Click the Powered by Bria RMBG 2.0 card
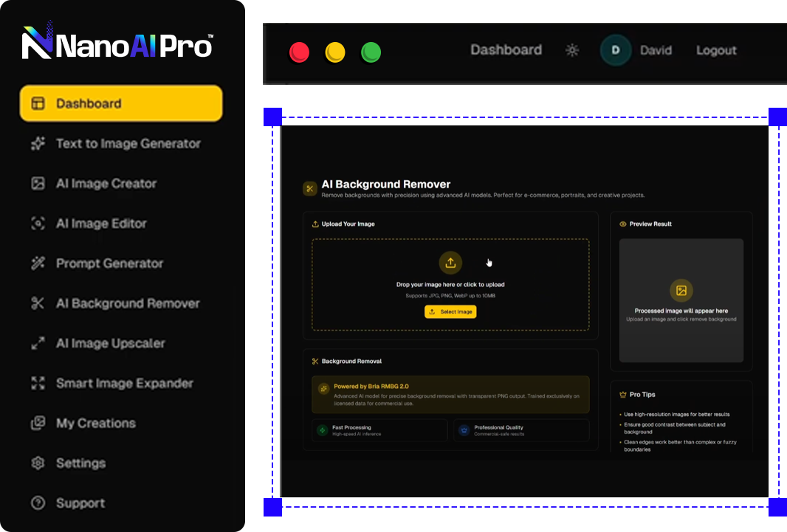The image size is (787, 532). pos(450,394)
